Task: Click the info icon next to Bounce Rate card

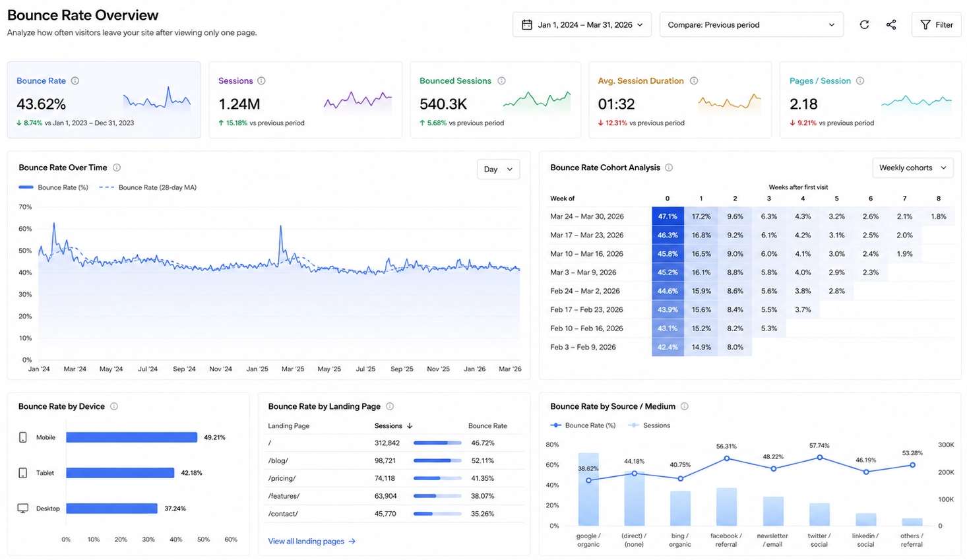Action: [75, 80]
